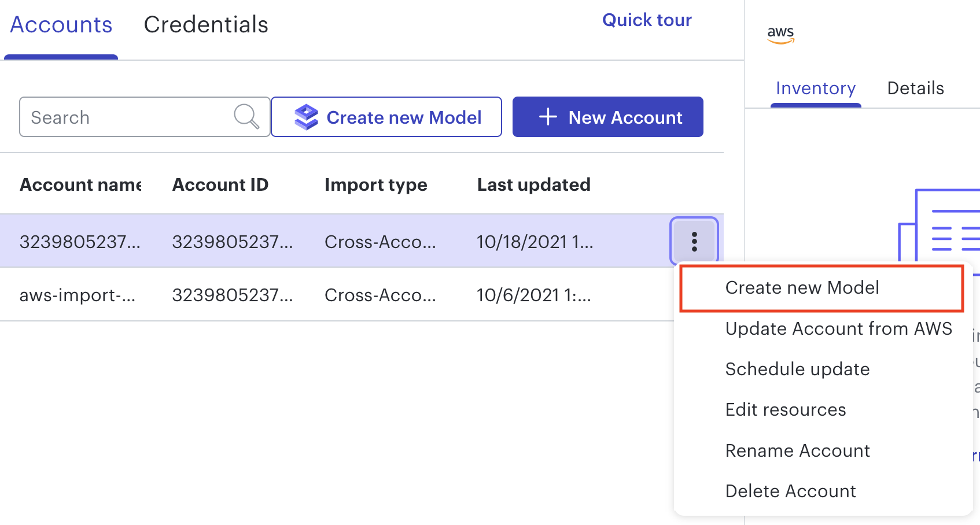This screenshot has width=980, height=525.
Task: Switch to the Inventory tab
Action: pyautogui.click(x=816, y=88)
